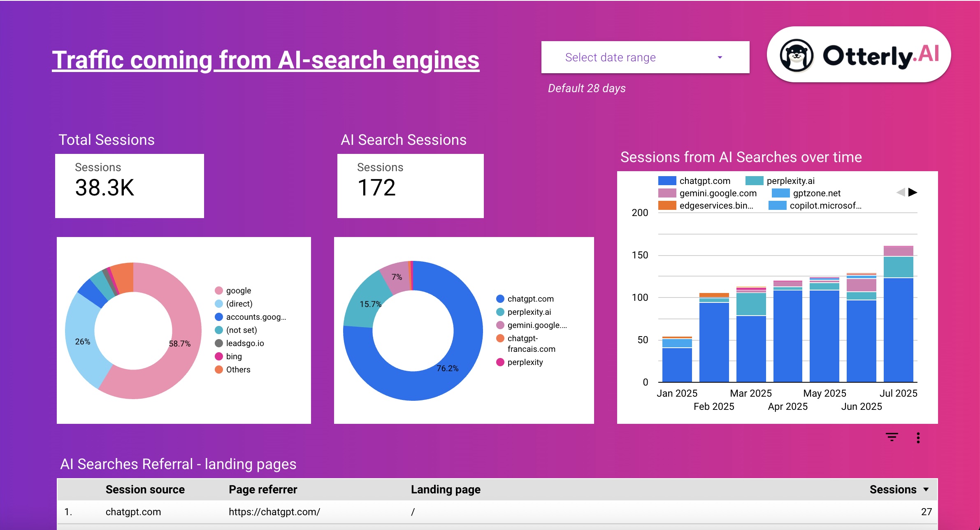Screen dimensions: 980x530
Task: Select accounts.goog... legend dot
Action: (219, 317)
